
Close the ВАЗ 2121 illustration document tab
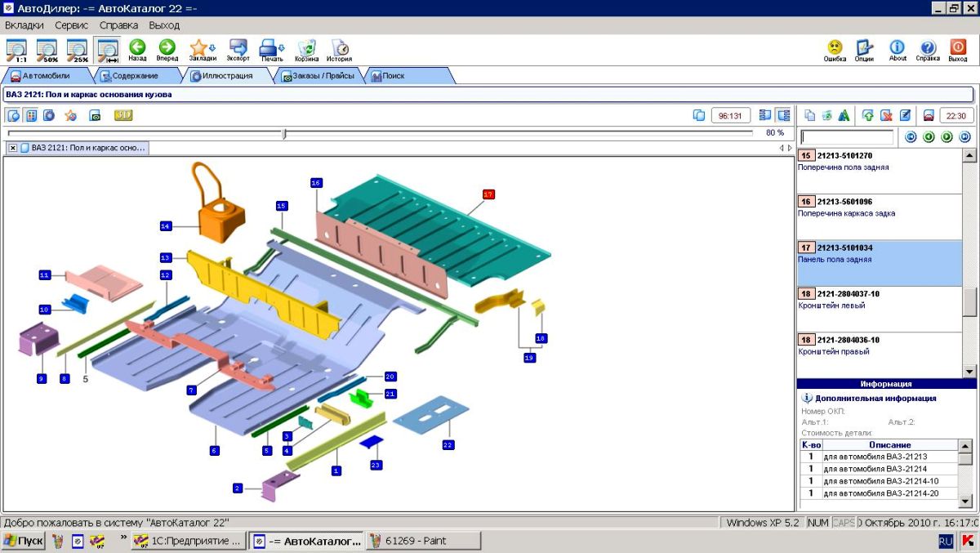click(x=13, y=148)
